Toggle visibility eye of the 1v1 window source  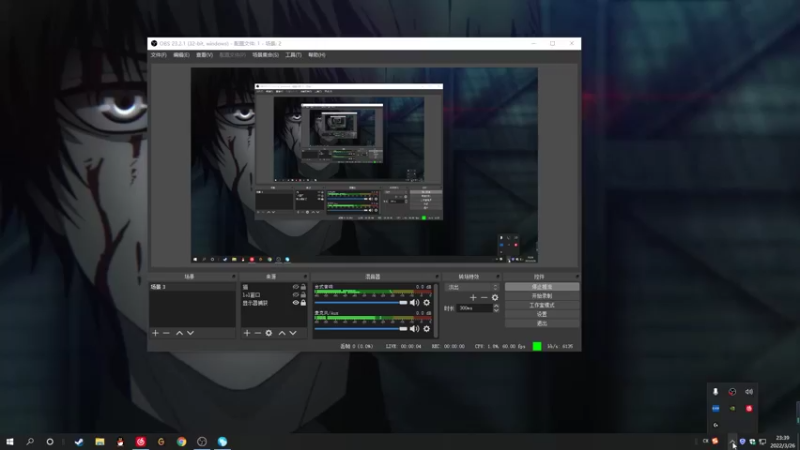tap(295, 295)
